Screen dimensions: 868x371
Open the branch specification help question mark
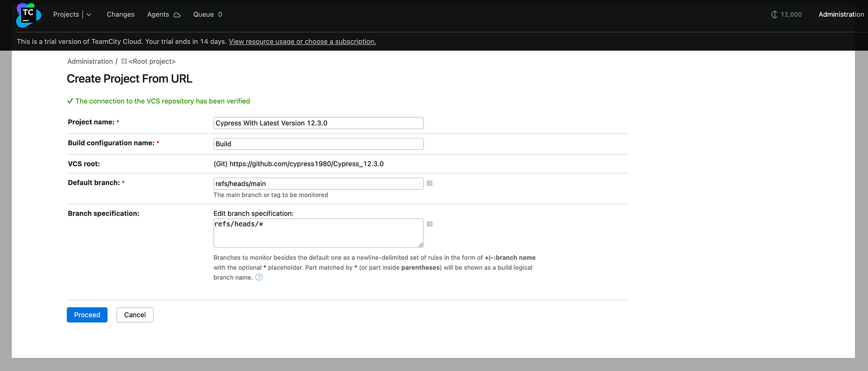tap(259, 278)
